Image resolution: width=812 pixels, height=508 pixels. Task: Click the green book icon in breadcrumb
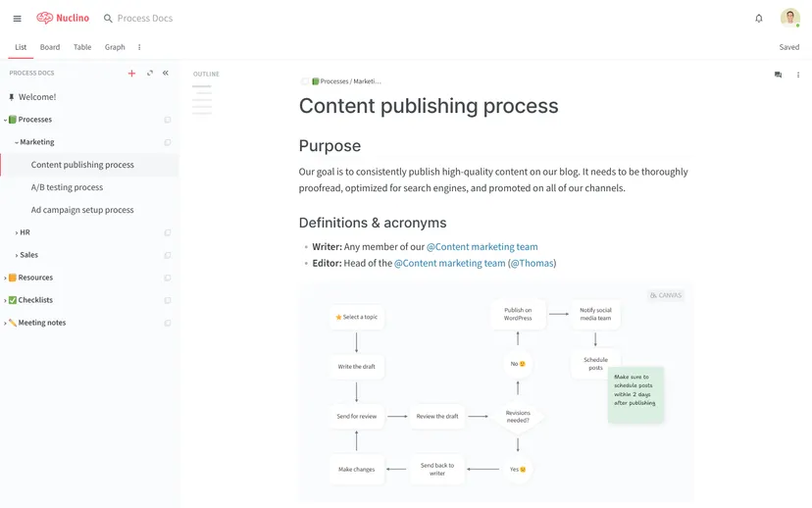(x=316, y=81)
